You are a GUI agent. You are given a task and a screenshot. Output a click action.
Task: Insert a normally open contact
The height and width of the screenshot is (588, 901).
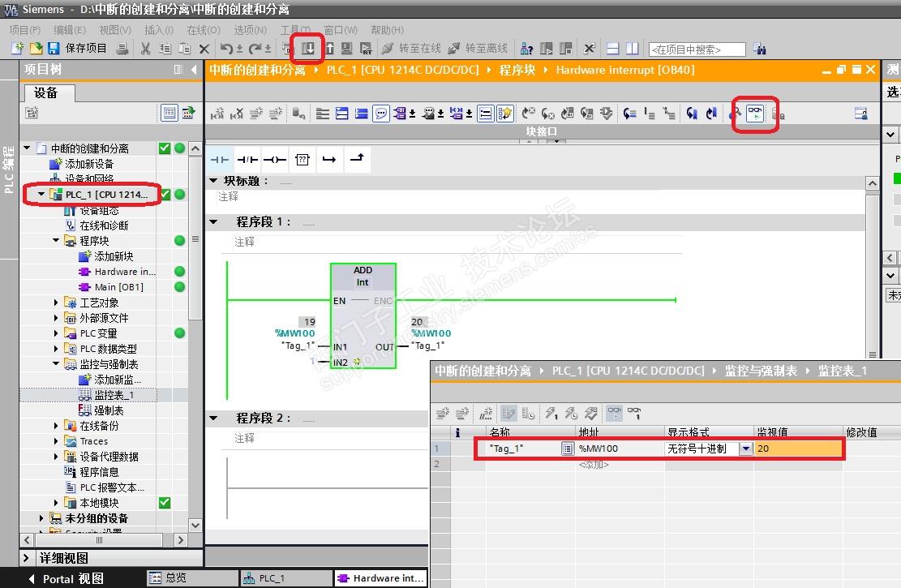[220, 159]
